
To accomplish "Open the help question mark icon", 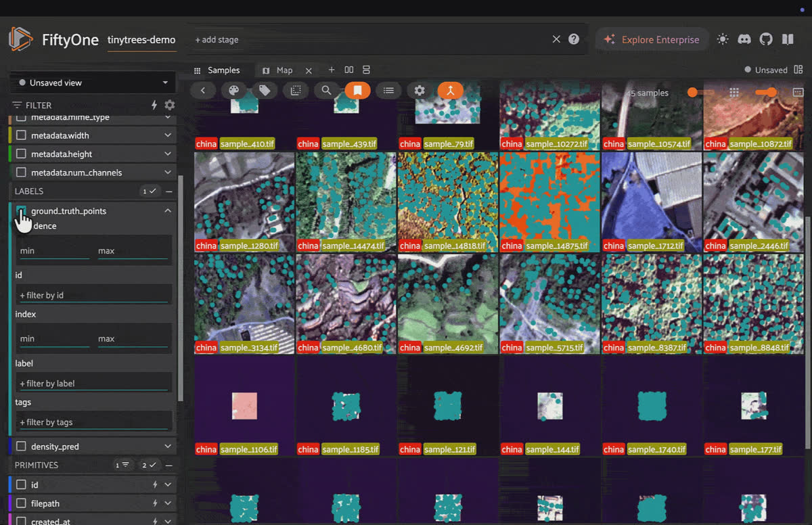I will point(574,39).
